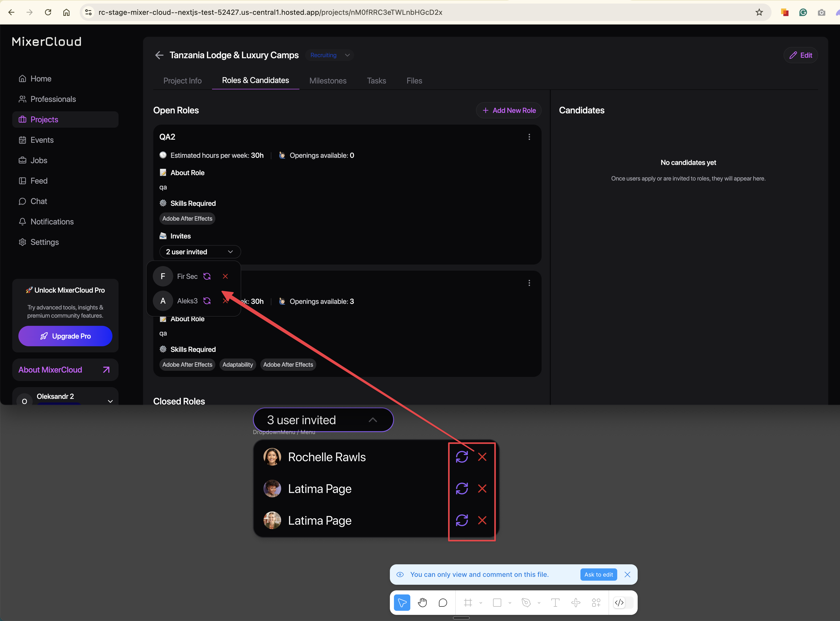Click the browser address bar URL

click(270, 13)
